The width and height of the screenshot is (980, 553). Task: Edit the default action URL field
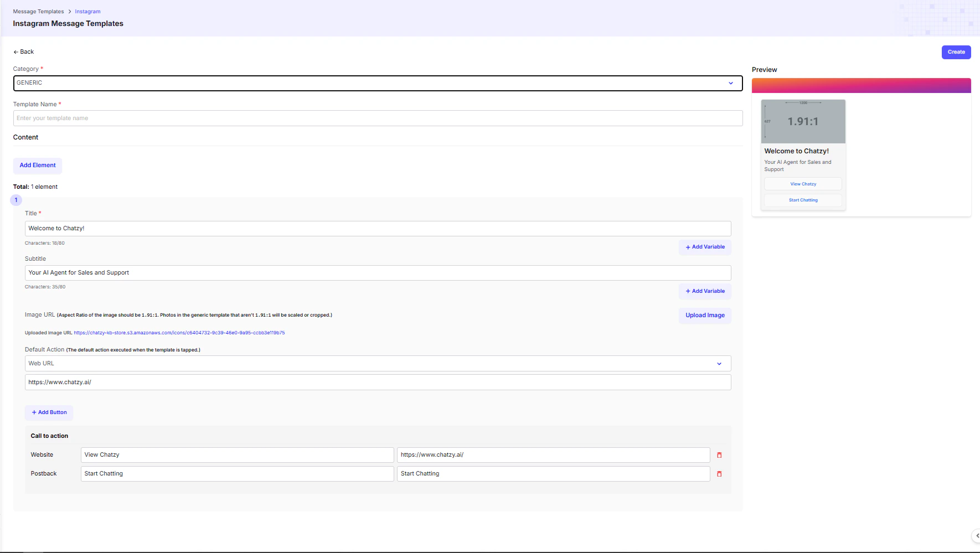coord(378,383)
